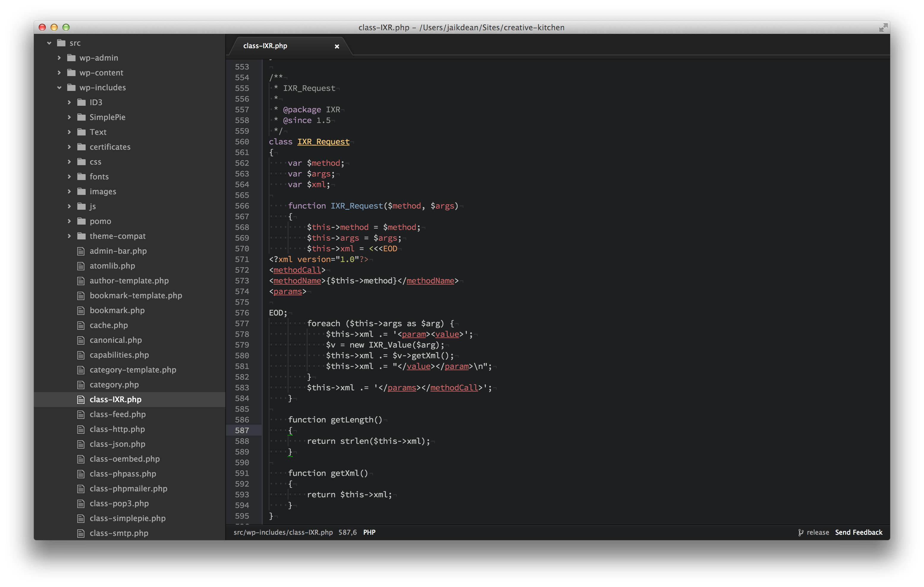Open class-smtp.php from the tree
924x587 pixels.
[x=119, y=533]
